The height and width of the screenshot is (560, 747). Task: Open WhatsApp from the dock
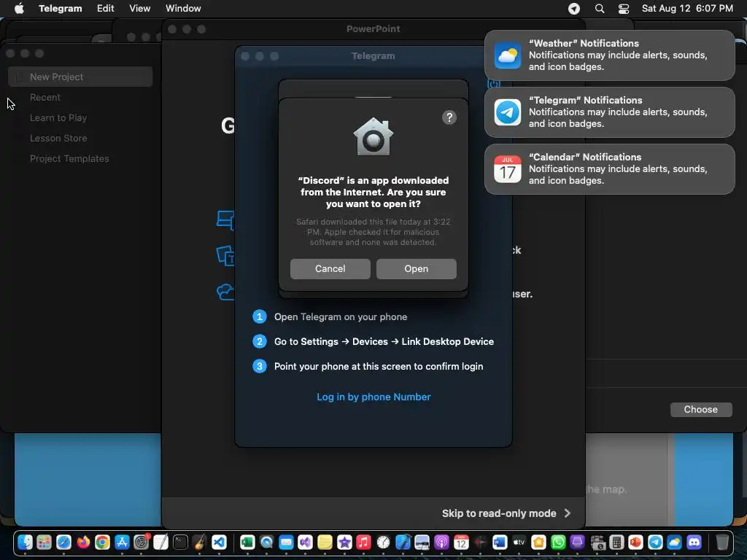[558, 542]
